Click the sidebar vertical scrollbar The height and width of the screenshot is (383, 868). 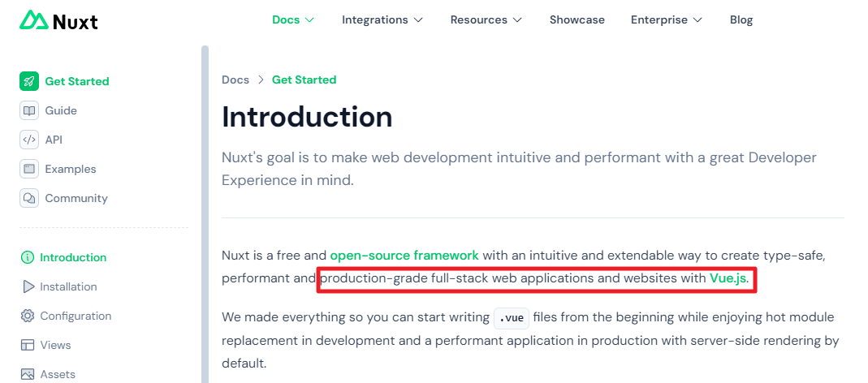point(205,214)
